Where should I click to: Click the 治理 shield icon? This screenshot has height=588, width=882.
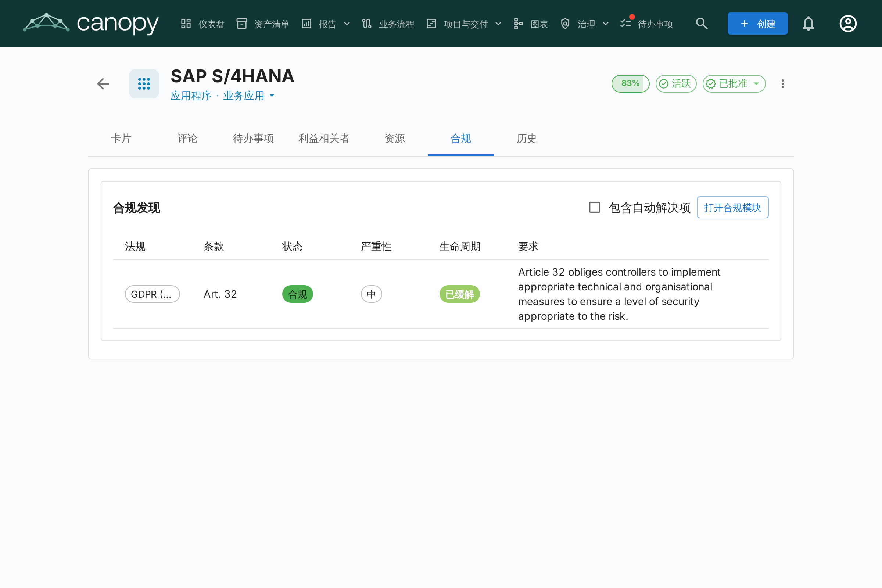(x=565, y=24)
